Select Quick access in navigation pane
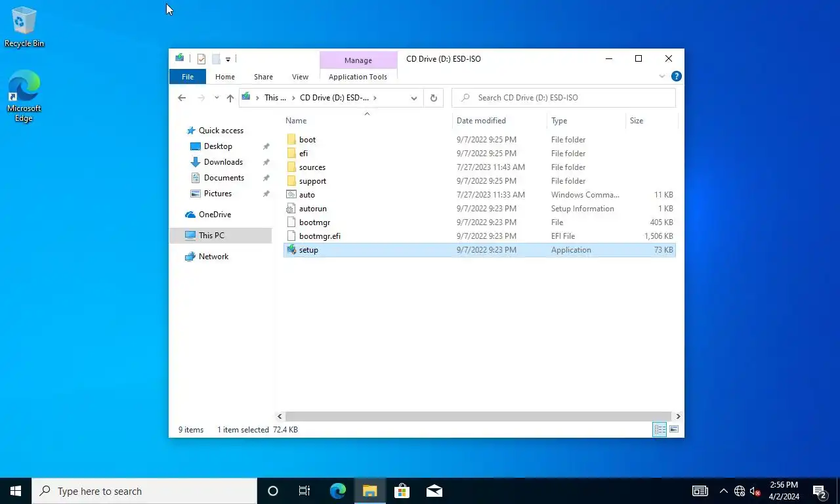The height and width of the screenshot is (504, 840). (221, 131)
